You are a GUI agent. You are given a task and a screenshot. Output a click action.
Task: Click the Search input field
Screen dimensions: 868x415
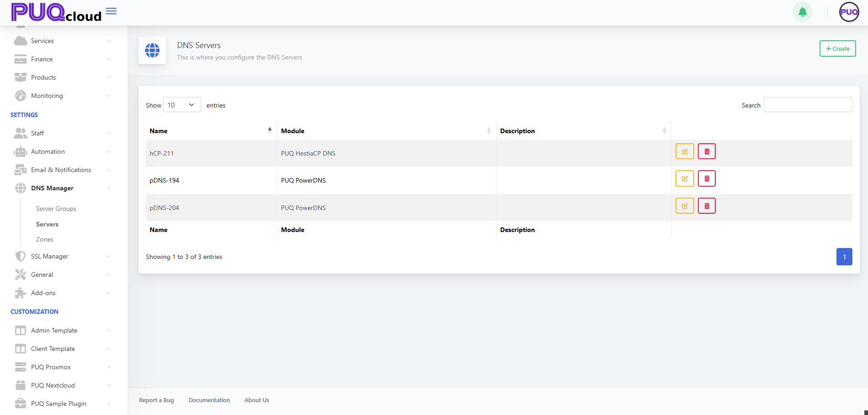pyautogui.click(x=808, y=105)
